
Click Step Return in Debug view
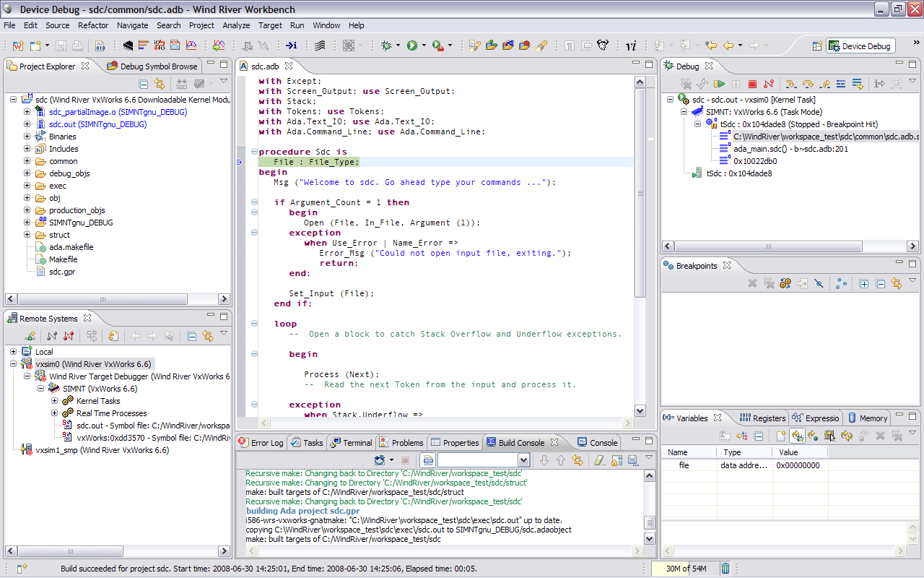(824, 85)
